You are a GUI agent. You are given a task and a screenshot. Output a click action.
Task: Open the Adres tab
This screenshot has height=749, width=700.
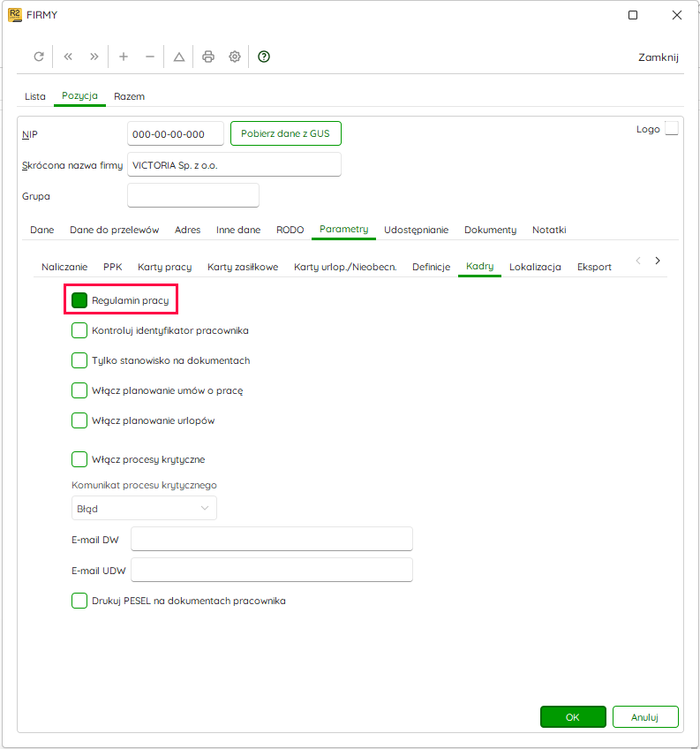click(188, 231)
